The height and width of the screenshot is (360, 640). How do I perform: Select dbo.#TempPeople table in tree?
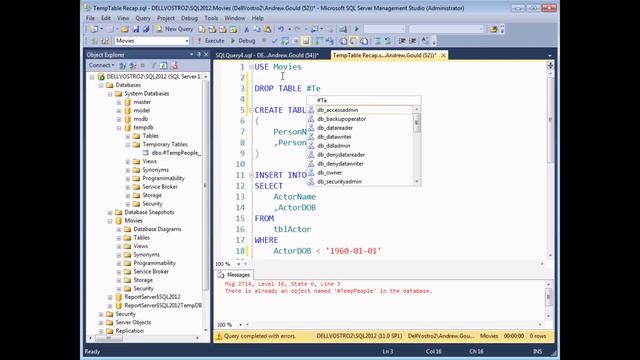tap(176, 153)
